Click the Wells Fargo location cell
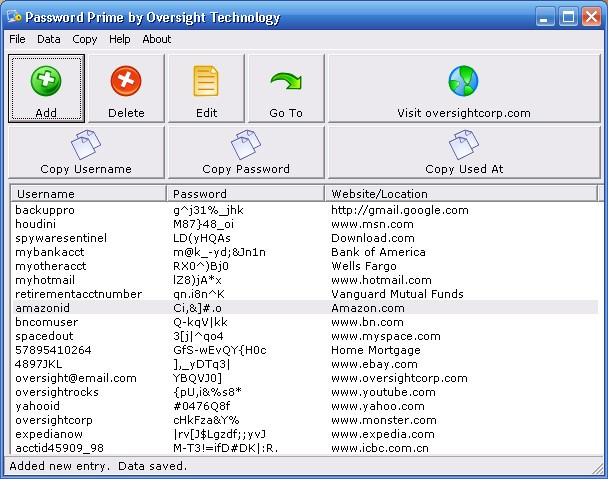 coord(364,266)
